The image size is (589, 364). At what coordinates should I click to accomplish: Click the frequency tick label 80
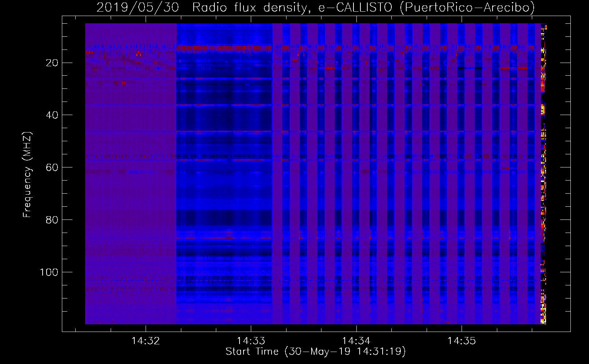52,220
